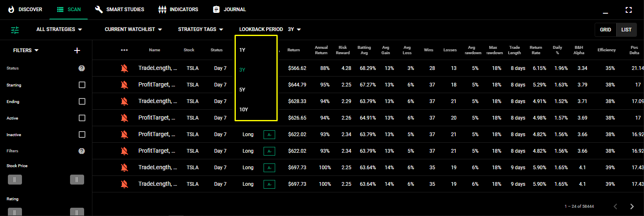Open Filters help question mark icon
The image size is (644, 216).
point(82,151)
